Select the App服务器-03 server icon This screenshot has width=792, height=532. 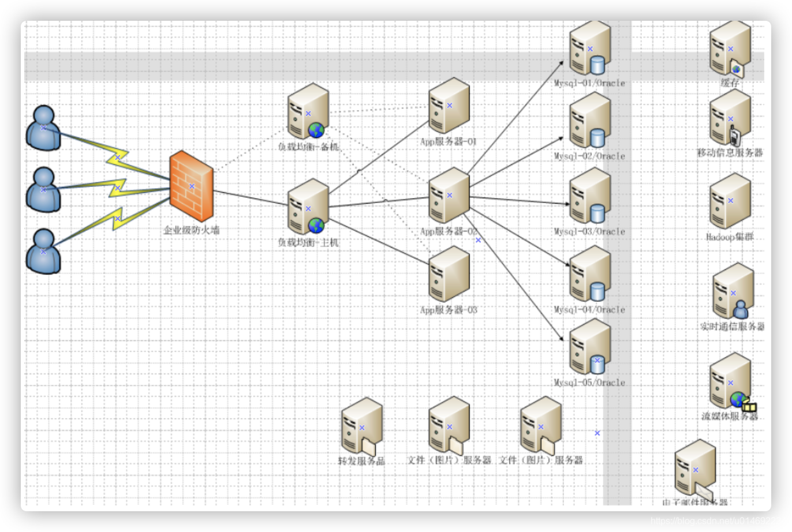(x=449, y=275)
